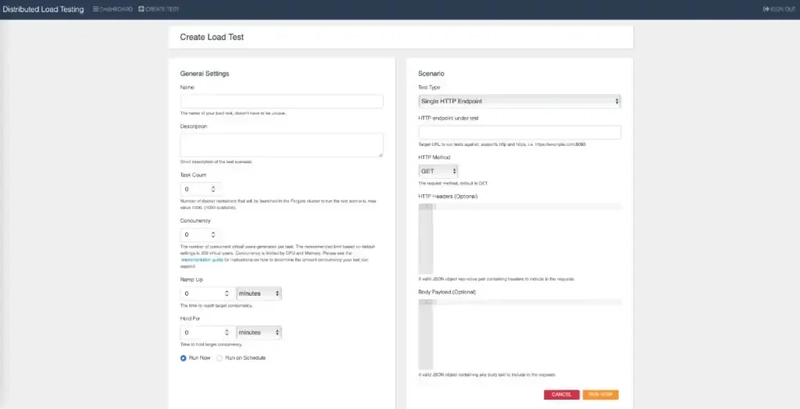This screenshot has height=409, width=800.
Task: Open the Ramp Up minutes unit dropdown
Action: pyautogui.click(x=259, y=293)
